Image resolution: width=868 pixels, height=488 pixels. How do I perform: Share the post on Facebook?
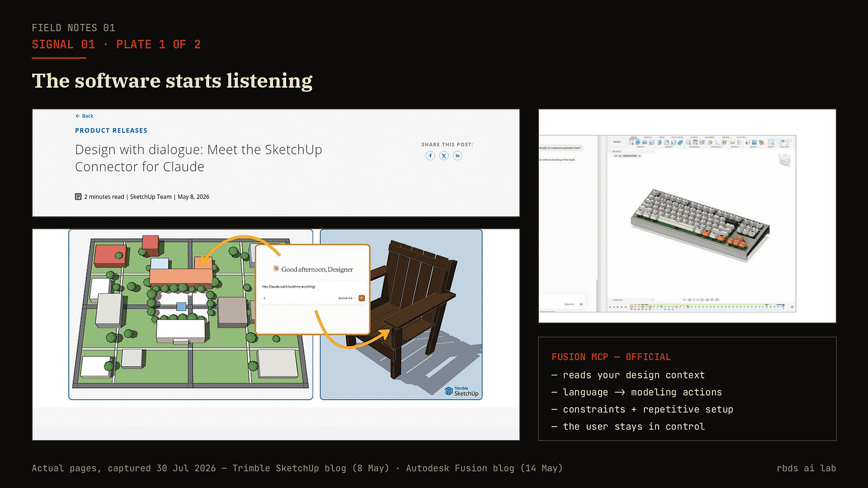pyautogui.click(x=430, y=156)
